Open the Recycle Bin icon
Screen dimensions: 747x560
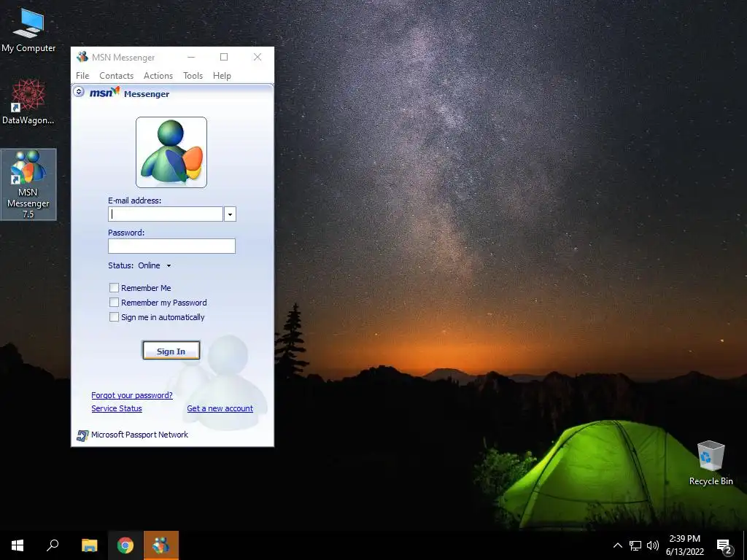pos(711,463)
